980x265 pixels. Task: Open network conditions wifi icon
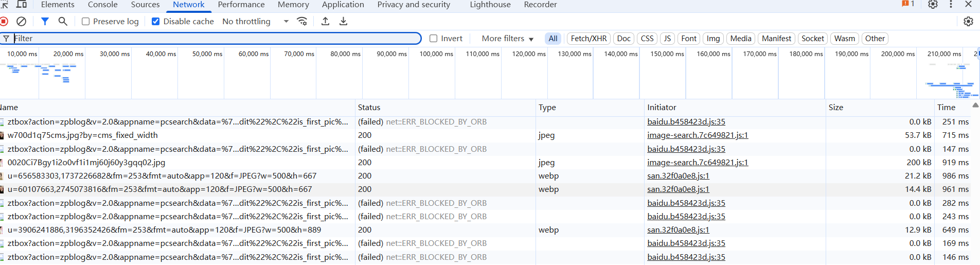pyautogui.click(x=302, y=22)
